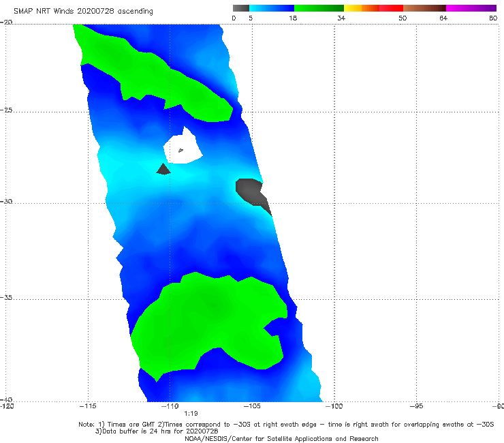Click the note "3)Data buffer is 24 hrs"

[157, 431]
